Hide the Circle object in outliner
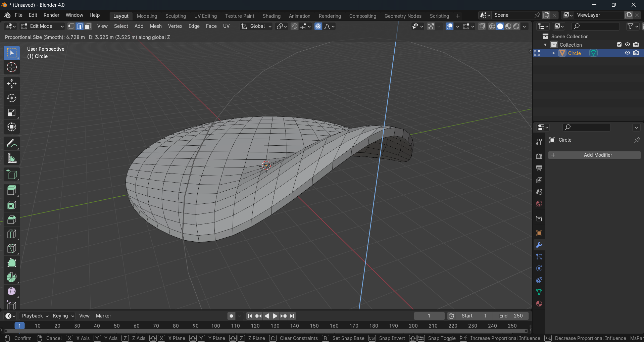Viewport: 644px width, 342px height. [627, 53]
